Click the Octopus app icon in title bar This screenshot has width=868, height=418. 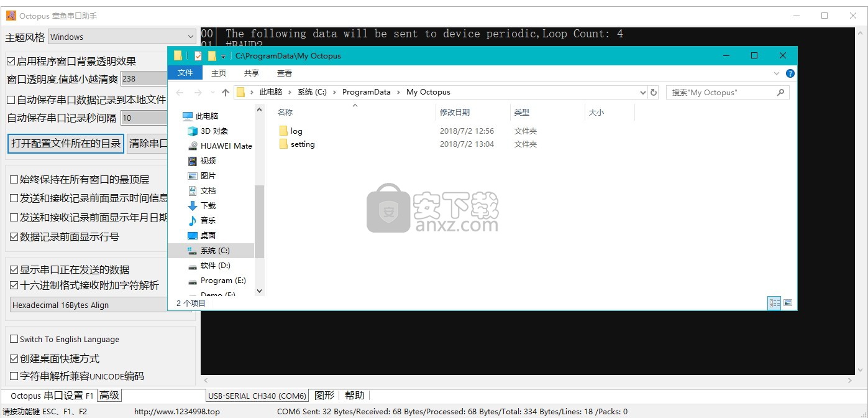[x=11, y=16]
